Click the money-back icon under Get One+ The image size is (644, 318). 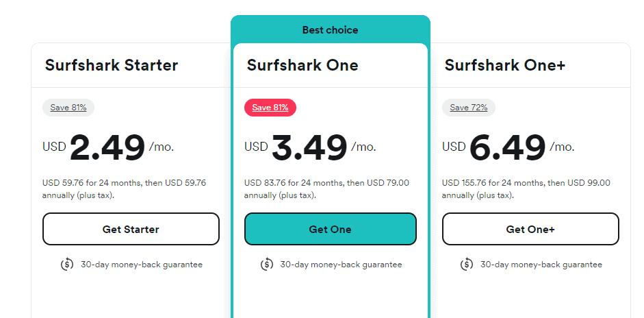tap(467, 265)
